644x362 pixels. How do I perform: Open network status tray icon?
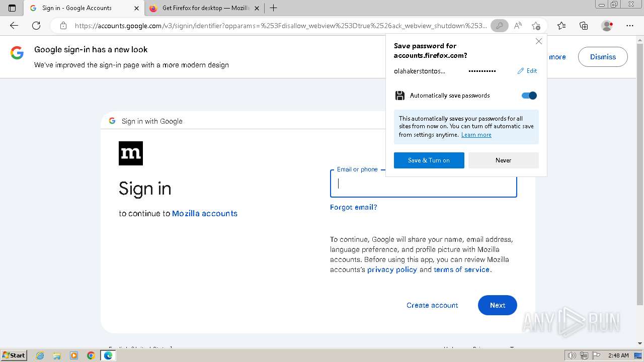(584, 355)
